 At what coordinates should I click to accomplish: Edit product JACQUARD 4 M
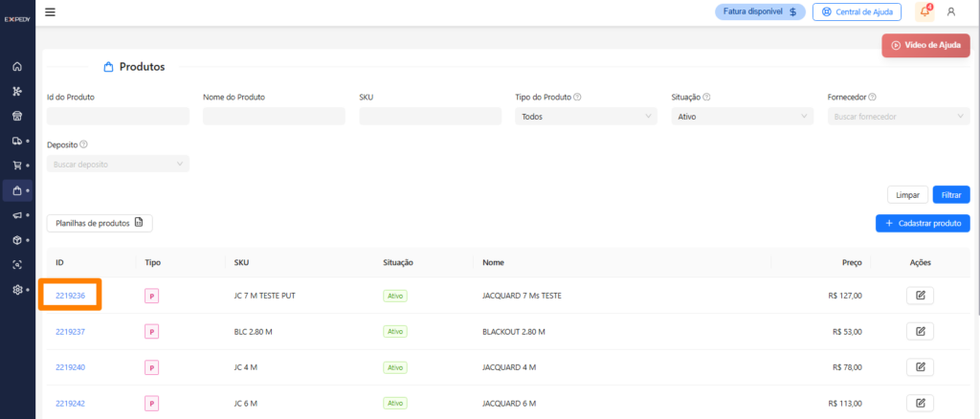pos(920,367)
